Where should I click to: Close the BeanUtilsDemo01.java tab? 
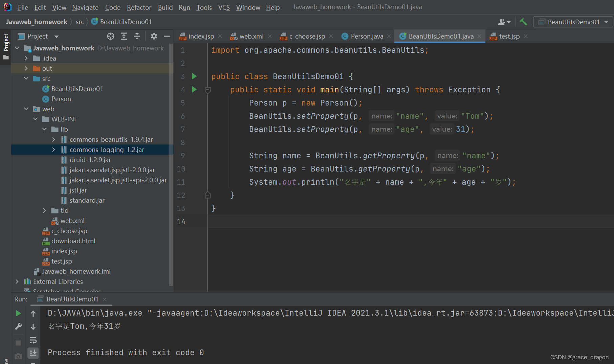(479, 36)
